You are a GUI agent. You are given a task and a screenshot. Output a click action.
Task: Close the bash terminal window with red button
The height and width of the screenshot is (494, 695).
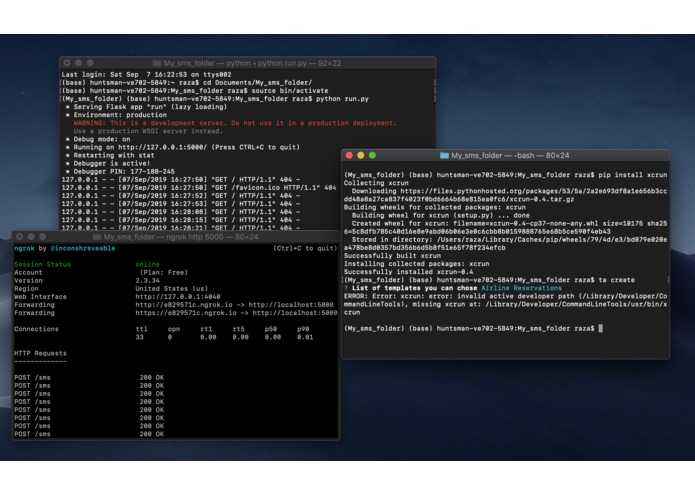pos(349,156)
